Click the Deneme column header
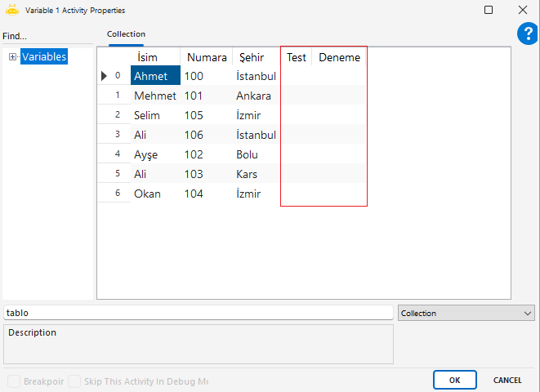This screenshot has height=392, width=540. [339, 57]
